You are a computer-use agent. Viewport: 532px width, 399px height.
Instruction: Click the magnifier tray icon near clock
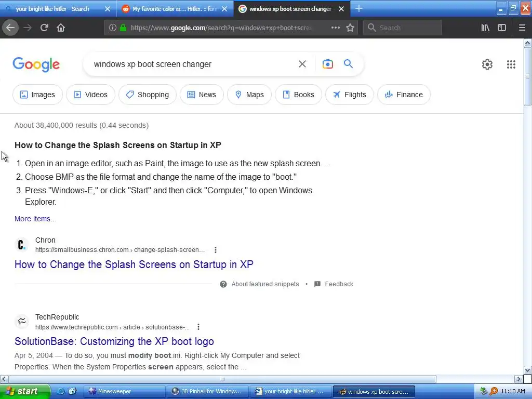pyautogui.click(x=494, y=391)
